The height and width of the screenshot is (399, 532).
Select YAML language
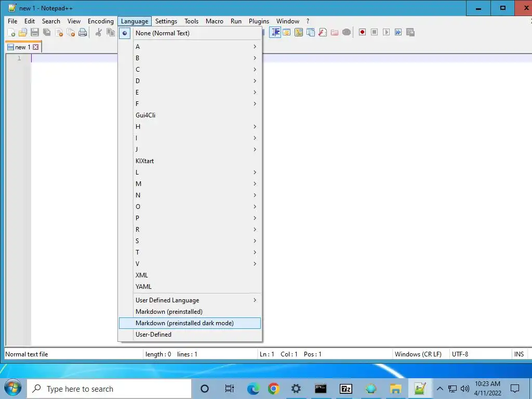point(190,287)
